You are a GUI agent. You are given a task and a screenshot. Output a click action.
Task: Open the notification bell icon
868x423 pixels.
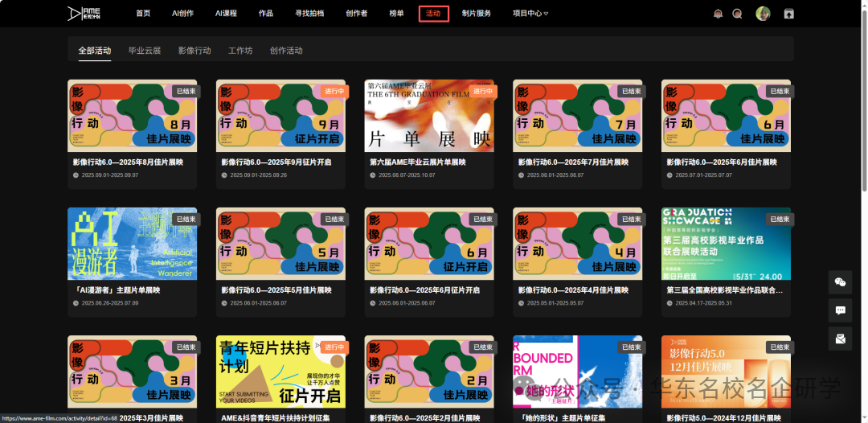[718, 14]
